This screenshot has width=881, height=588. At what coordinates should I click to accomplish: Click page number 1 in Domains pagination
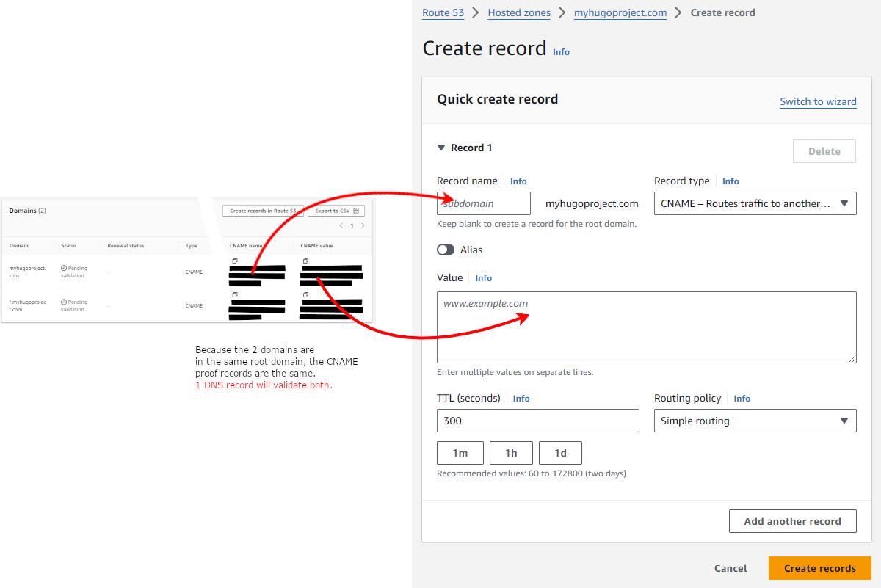352,226
